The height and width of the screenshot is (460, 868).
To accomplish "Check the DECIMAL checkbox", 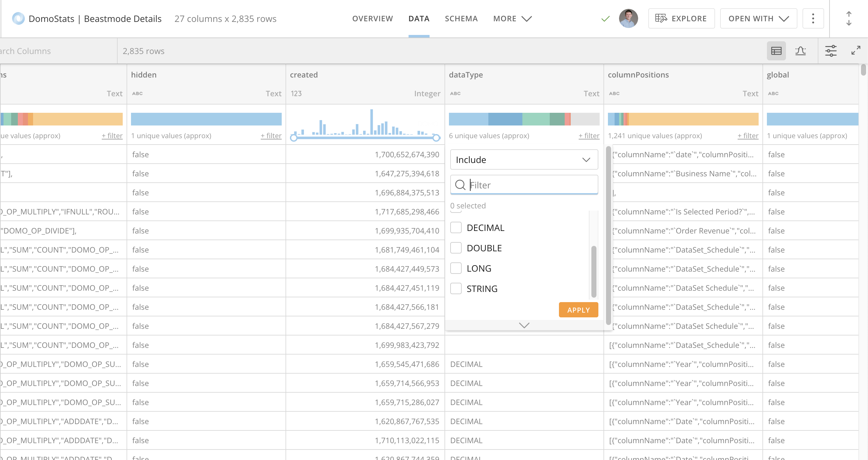I will pos(456,228).
